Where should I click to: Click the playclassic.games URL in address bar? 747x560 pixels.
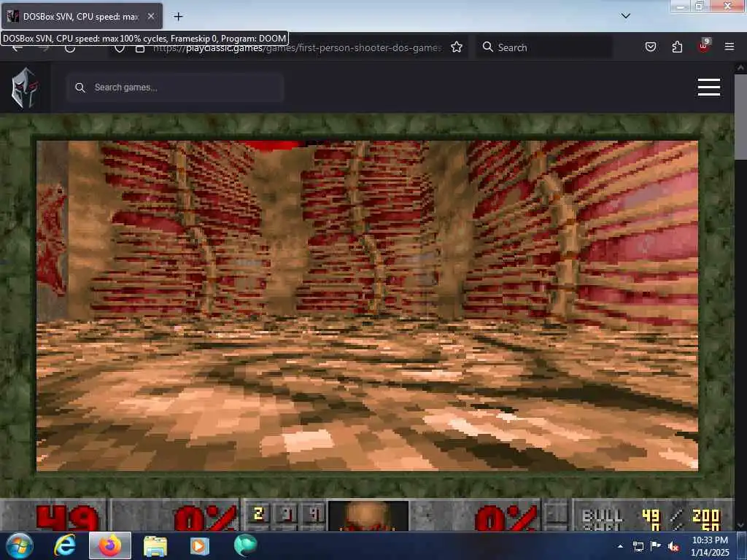coord(298,48)
